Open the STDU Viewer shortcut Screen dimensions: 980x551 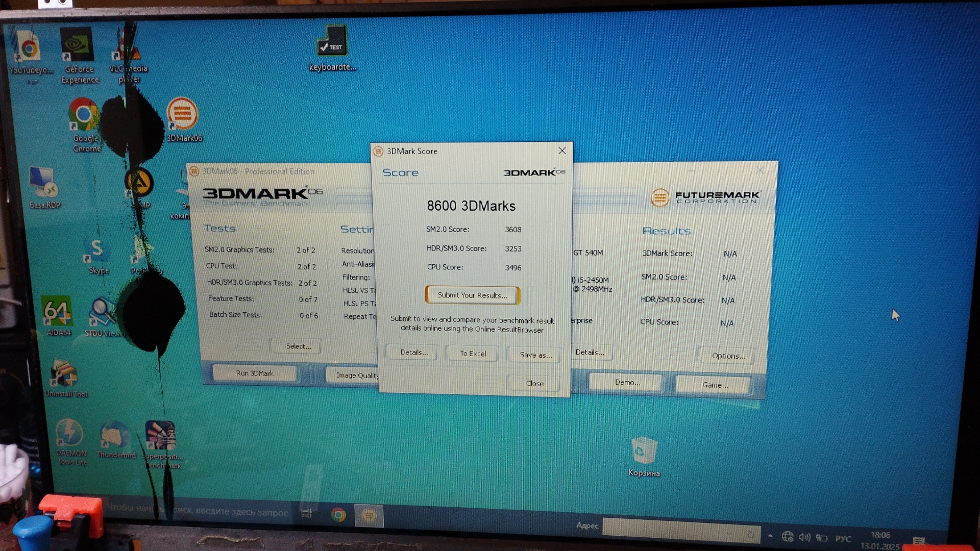click(104, 317)
